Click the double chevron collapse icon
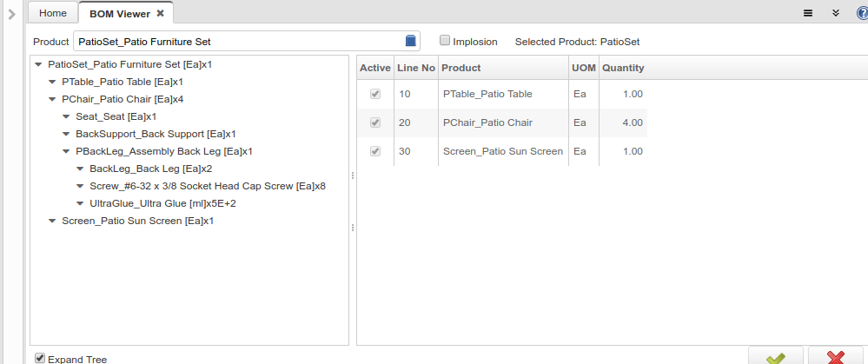 tap(835, 13)
